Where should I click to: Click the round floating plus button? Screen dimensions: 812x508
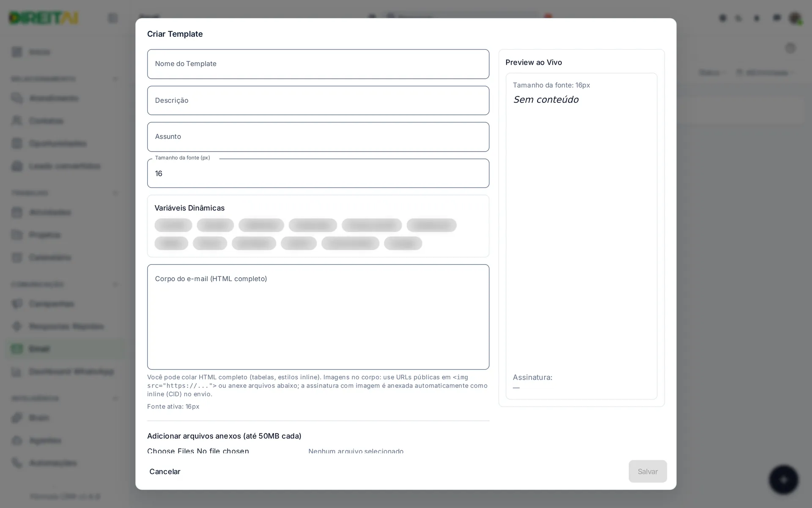(784, 480)
